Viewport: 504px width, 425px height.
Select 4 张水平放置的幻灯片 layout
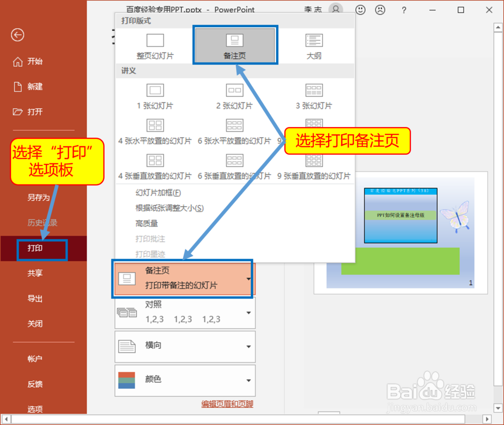click(155, 131)
